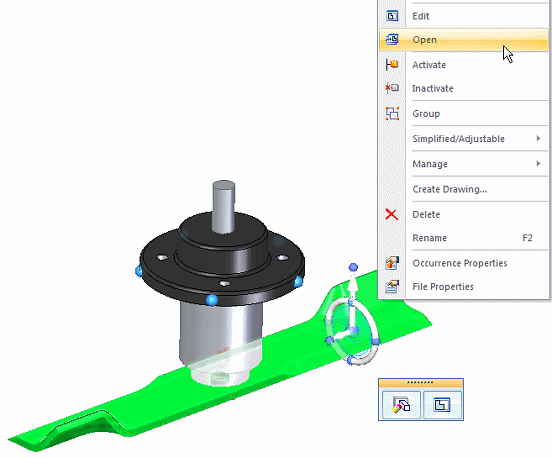Click the Inactivate icon

392,88
